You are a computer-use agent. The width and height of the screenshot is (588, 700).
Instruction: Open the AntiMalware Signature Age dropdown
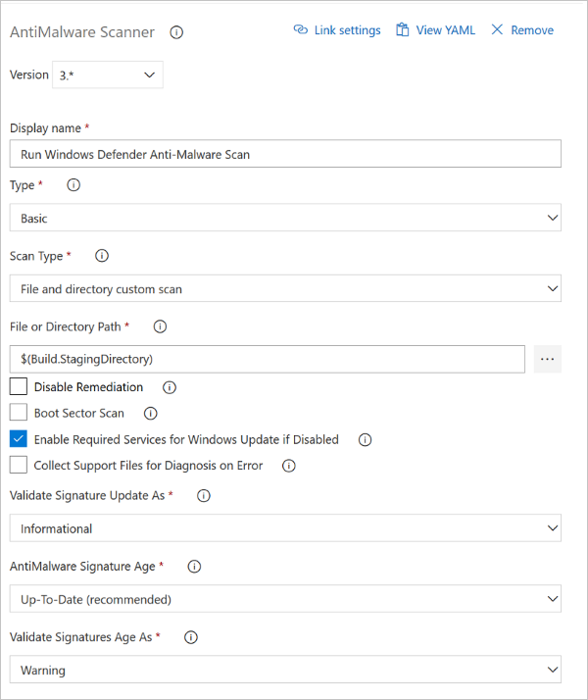pyautogui.click(x=285, y=599)
